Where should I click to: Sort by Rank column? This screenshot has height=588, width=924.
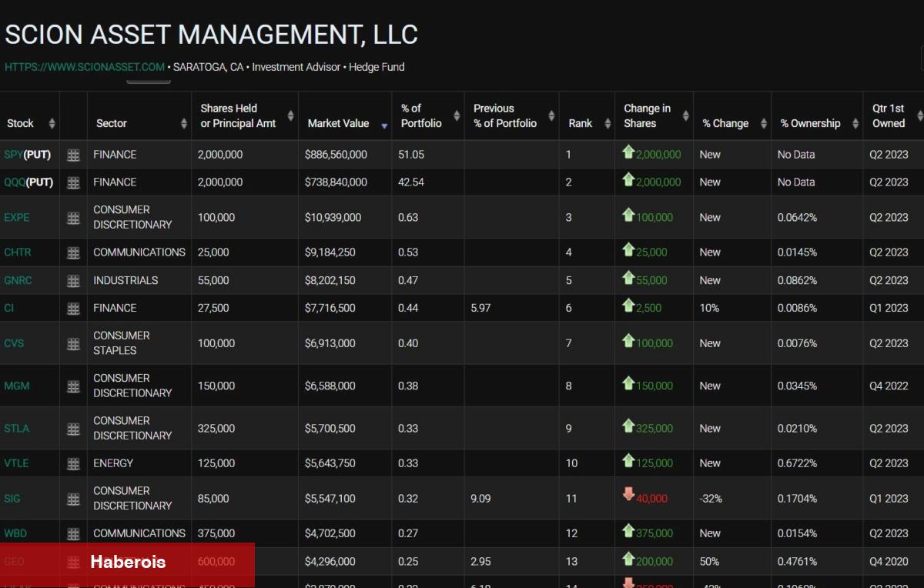point(606,123)
